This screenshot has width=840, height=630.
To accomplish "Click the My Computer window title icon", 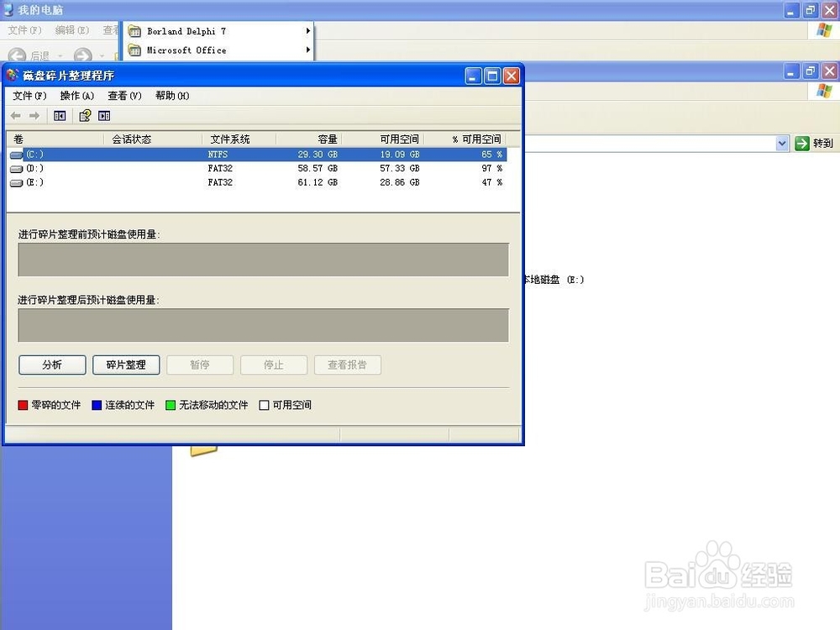I will 8,9.
